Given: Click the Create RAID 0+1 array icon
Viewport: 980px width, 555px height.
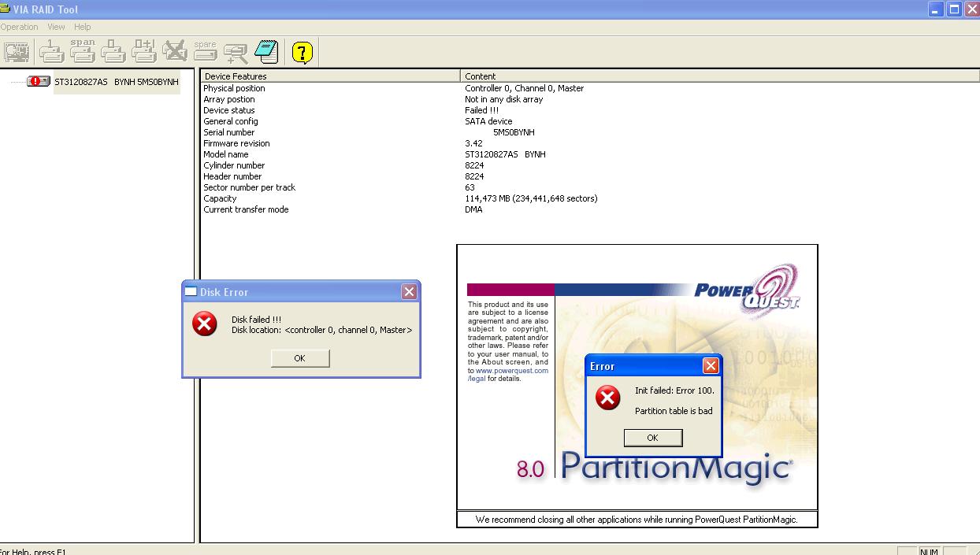Looking at the screenshot, I should (x=144, y=52).
